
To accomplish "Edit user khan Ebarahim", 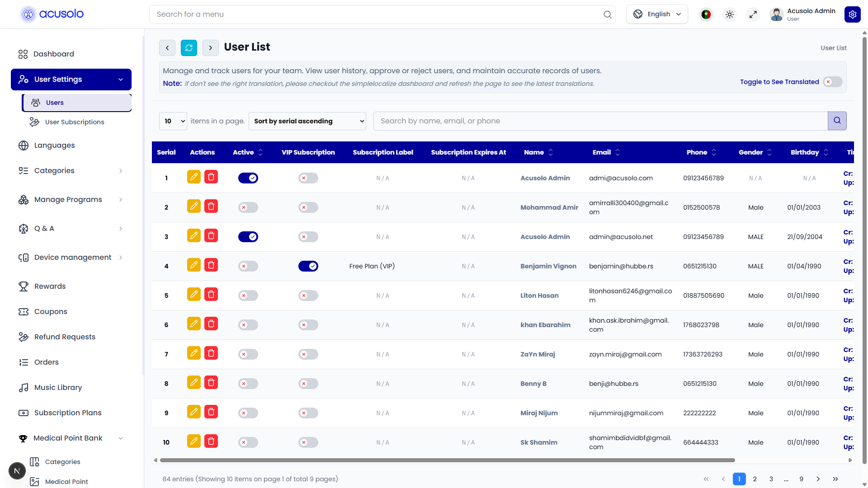I will pyautogui.click(x=194, y=324).
